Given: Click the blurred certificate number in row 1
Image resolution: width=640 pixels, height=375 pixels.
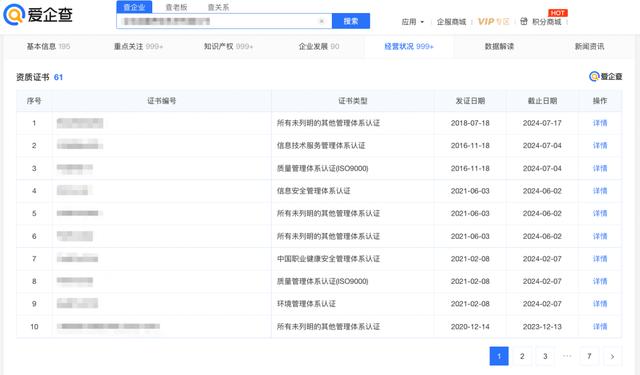Looking at the screenshot, I should [x=80, y=123].
